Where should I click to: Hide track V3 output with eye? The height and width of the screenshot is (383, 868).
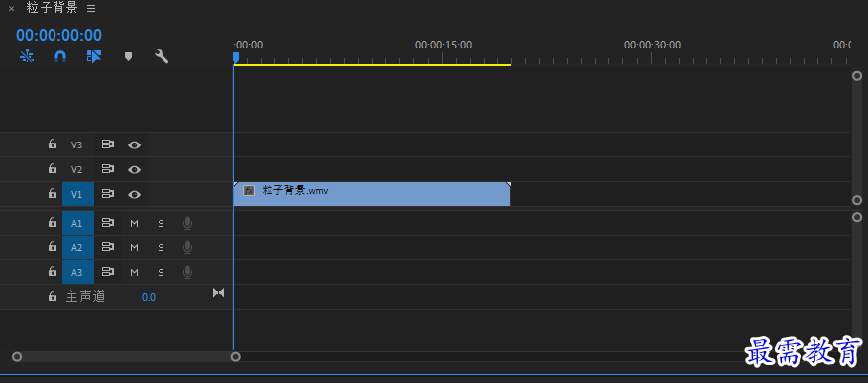pos(134,144)
